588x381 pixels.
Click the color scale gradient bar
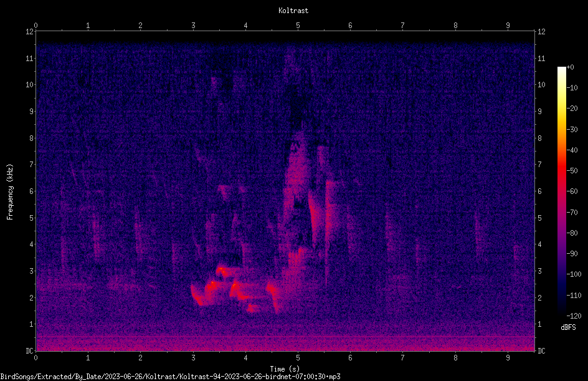coord(561,191)
